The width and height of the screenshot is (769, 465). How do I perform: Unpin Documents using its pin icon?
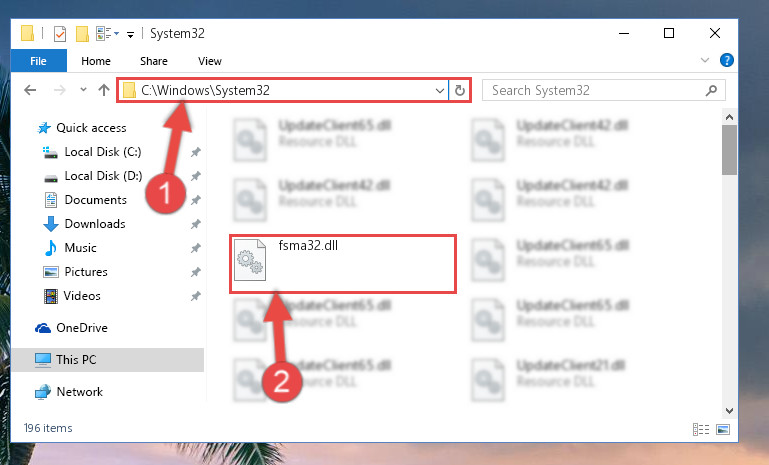pos(195,200)
